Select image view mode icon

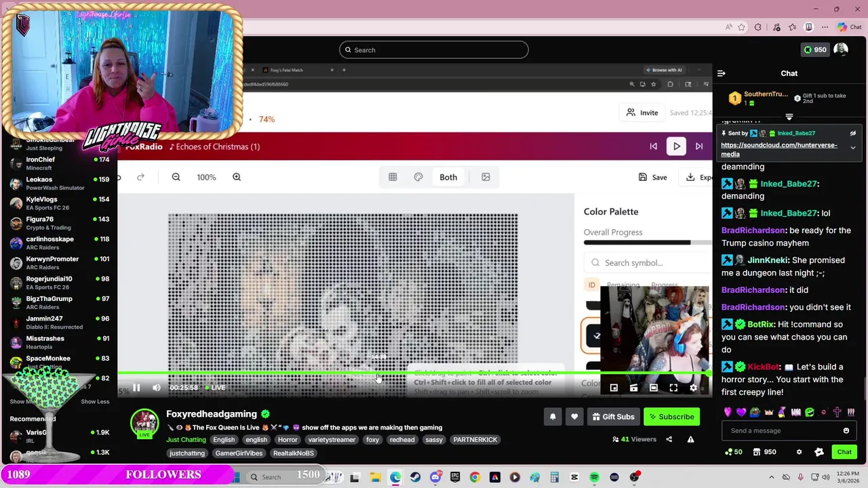pyautogui.click(x=486, y=177)
